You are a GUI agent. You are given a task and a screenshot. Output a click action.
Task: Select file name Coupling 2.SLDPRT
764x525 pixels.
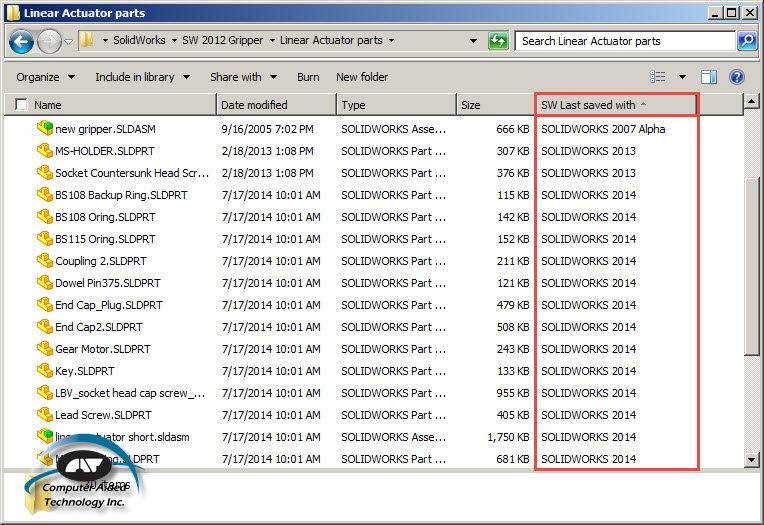101,261
